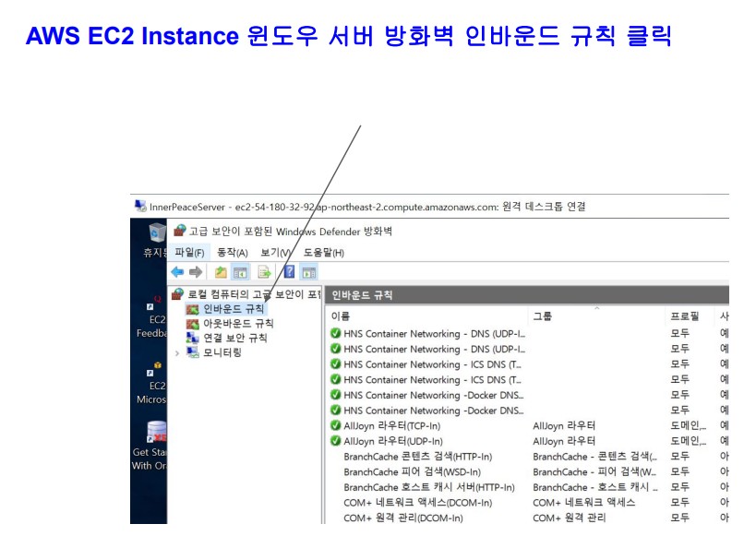
Task: Click the 아웃바운드 규칙 tree icon
Action: coord(192,324)
